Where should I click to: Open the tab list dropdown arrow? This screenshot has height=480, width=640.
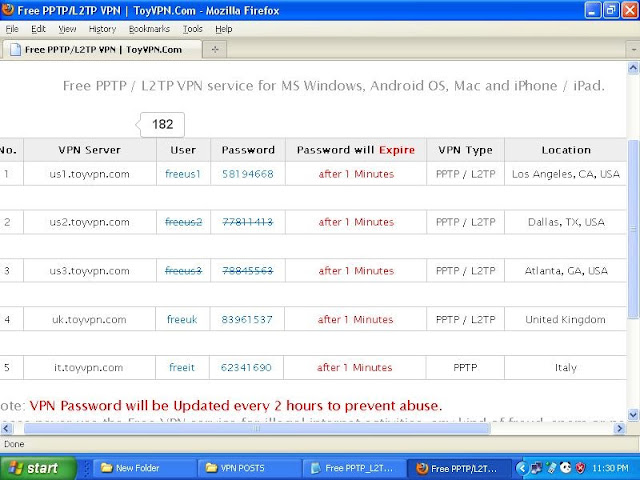633,49
